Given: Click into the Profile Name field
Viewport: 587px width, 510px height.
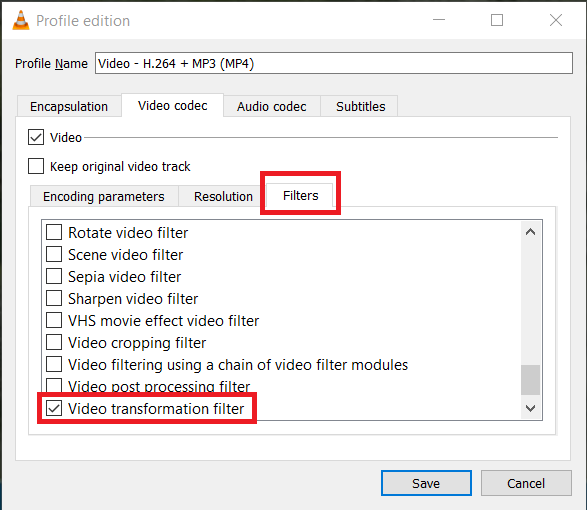Looking at the screenshot, I should point(334,63).
